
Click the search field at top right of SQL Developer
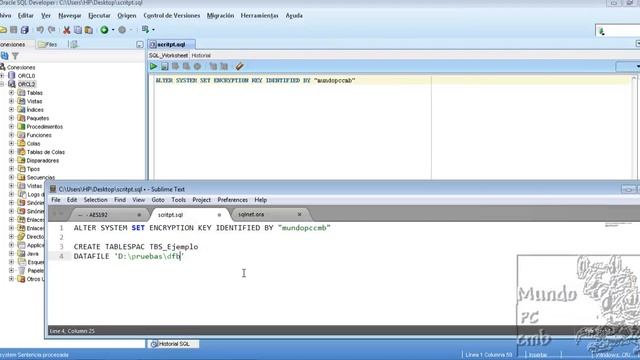618,31
